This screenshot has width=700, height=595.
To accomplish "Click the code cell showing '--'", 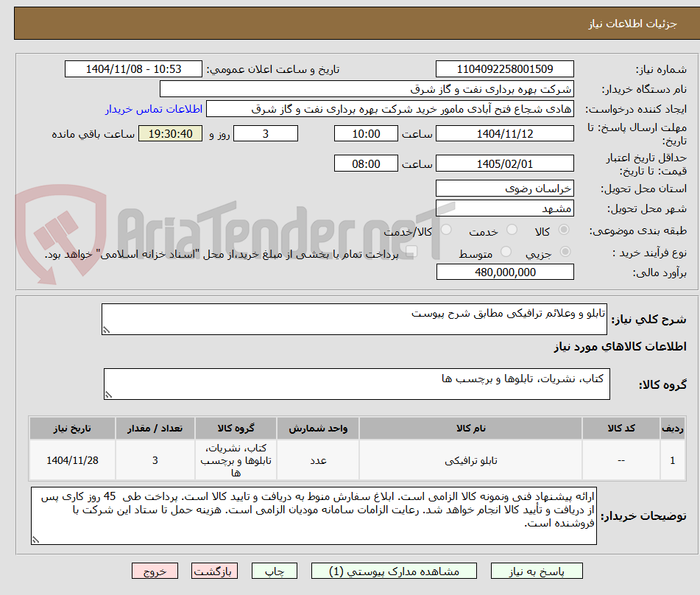I will 621,460.
